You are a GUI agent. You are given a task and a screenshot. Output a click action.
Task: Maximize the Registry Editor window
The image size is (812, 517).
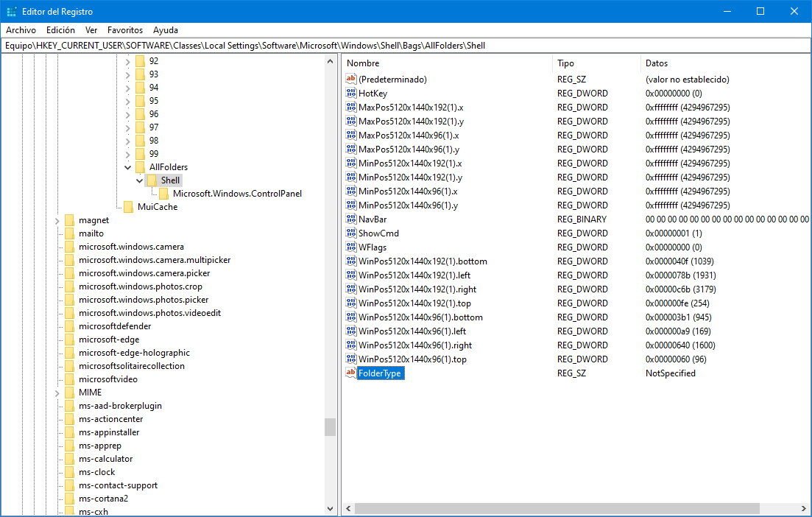pos(760,11)
